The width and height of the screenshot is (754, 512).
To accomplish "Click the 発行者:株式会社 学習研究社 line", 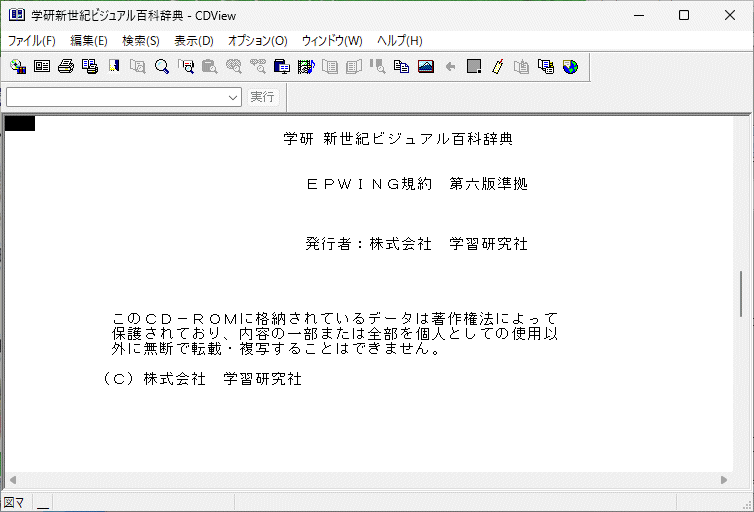I will 417,244.
